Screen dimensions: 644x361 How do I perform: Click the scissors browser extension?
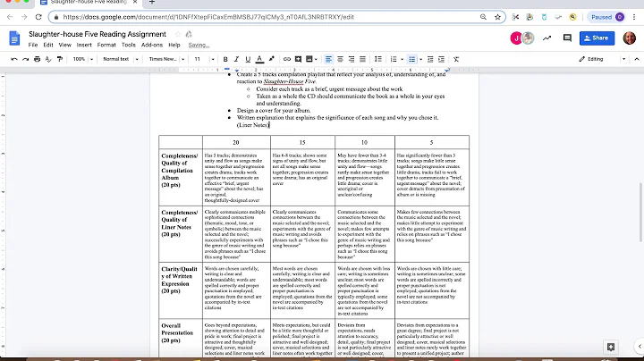click(x=515, y=17)
